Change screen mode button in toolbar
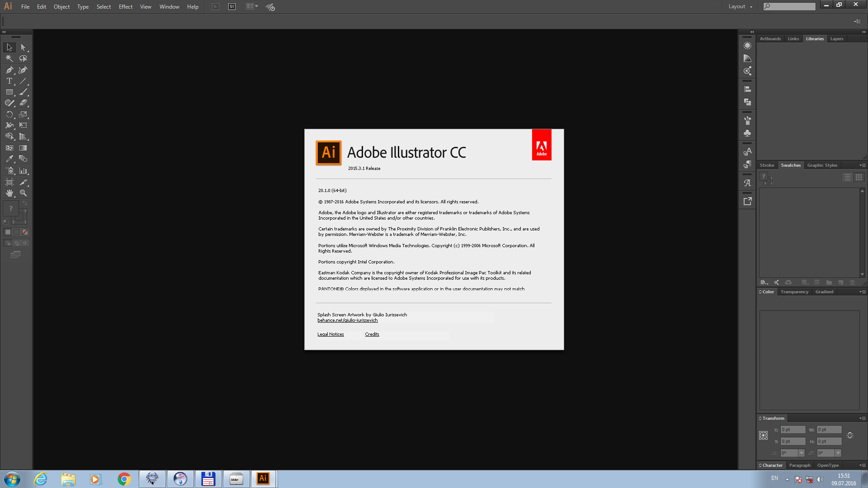 15,255
